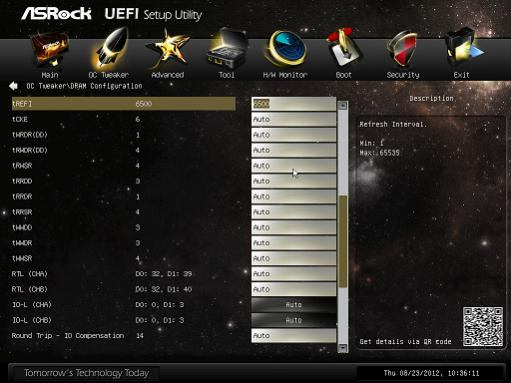This screenshot has width=511, height=383.
Task: Click the Exit tab label
Action: point(462,75)
